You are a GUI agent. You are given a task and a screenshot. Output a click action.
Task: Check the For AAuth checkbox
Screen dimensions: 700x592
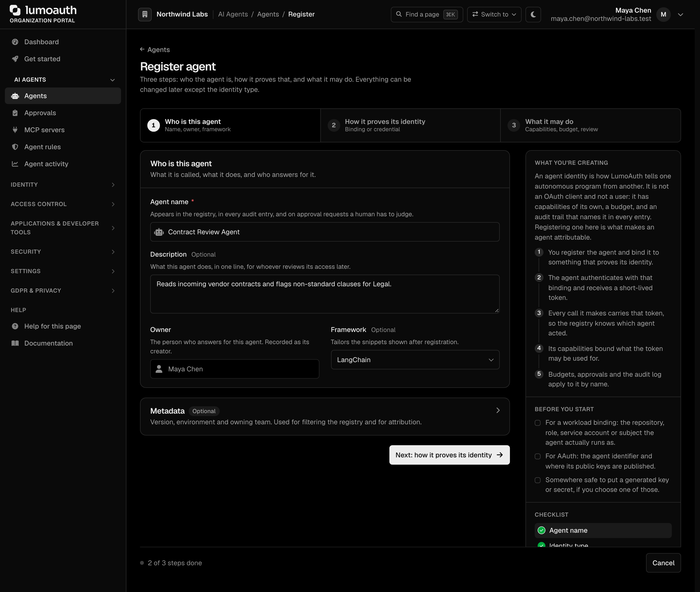pyautogui.click(x=538, y=456)
